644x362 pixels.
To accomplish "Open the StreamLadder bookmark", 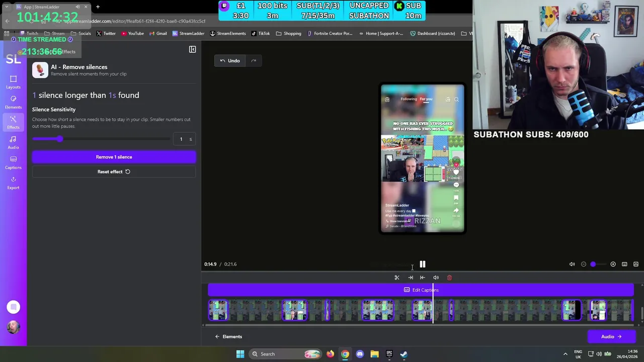I will (188, 34).
